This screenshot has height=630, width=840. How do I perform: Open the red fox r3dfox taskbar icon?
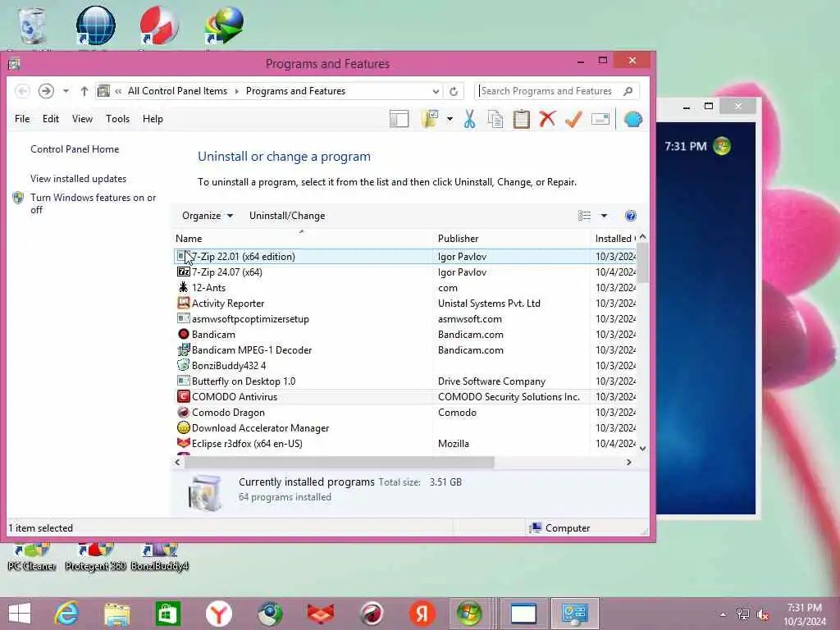click(x=321, y=614)
